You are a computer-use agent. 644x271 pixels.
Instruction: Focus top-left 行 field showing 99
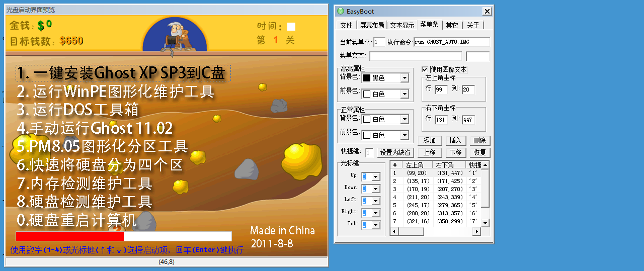441,90
